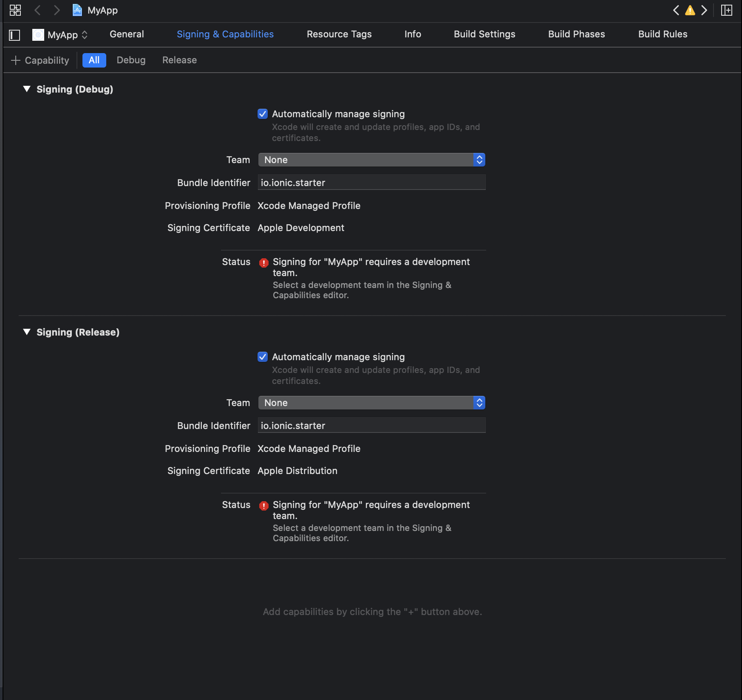742x700 pixels.
Task: Go back with the left navigation arrow
Action: 37,10
